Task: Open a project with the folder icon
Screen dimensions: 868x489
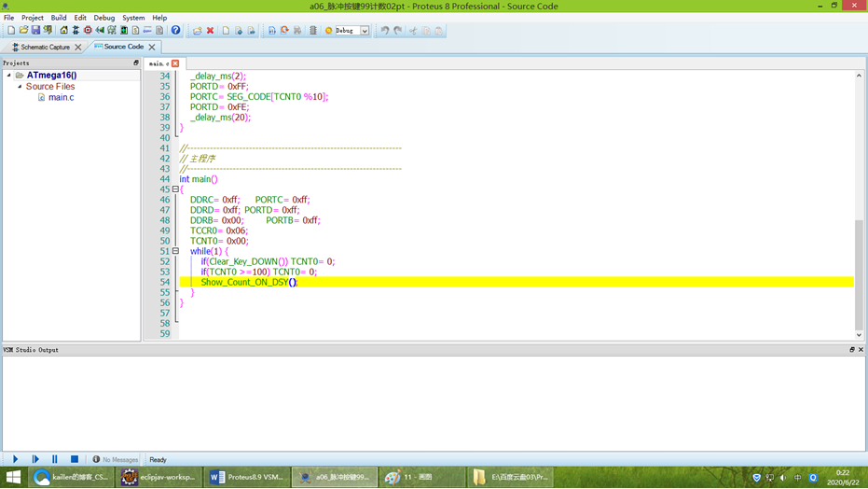Action: (23, 31)
